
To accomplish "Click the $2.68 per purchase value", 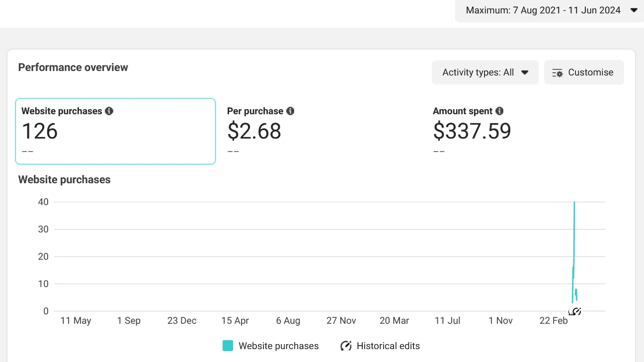I will (x=254, y=131).
